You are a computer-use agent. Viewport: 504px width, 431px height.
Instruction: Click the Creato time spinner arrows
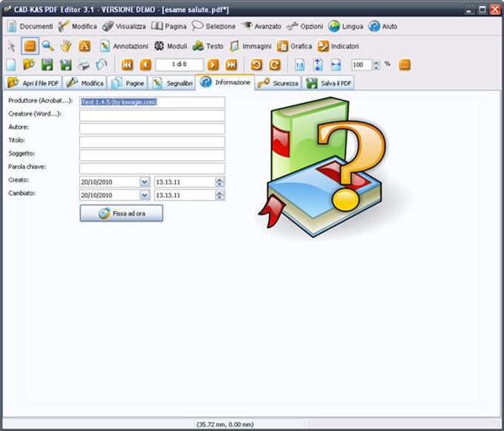point(220,182)
